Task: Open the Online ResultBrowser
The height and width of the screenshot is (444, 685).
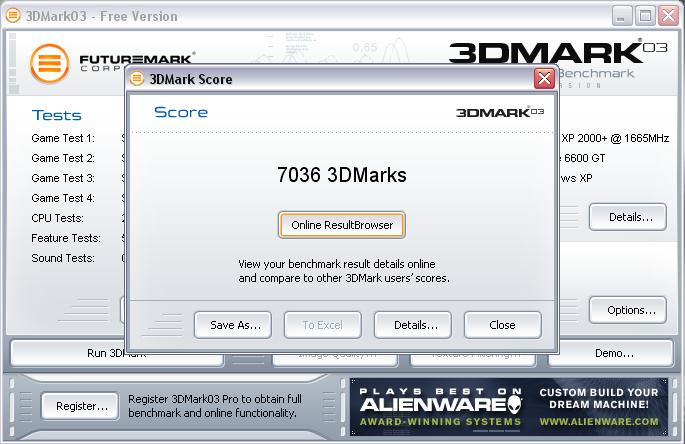Action: point(342,225)
